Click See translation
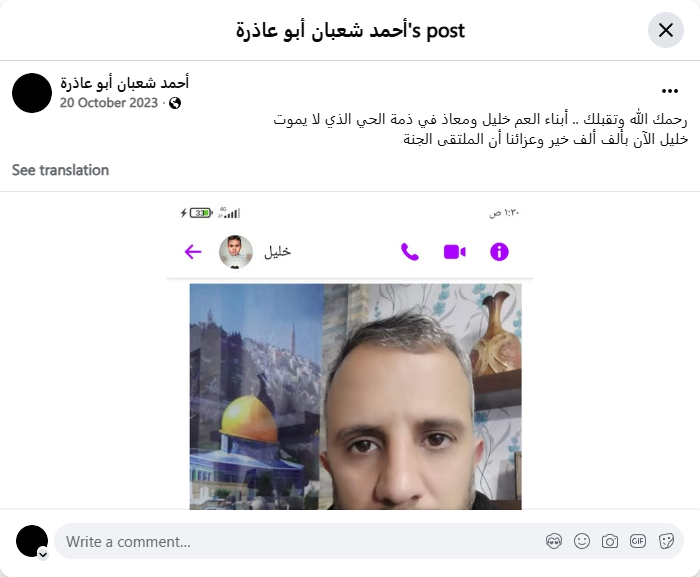 coord(60,170)
